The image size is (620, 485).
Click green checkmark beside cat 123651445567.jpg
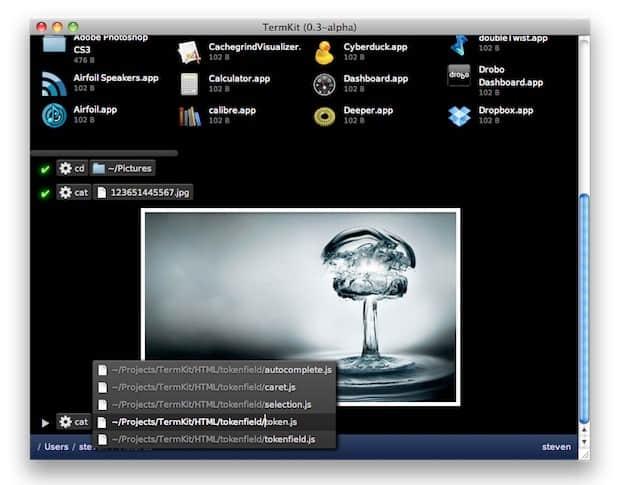45,192
